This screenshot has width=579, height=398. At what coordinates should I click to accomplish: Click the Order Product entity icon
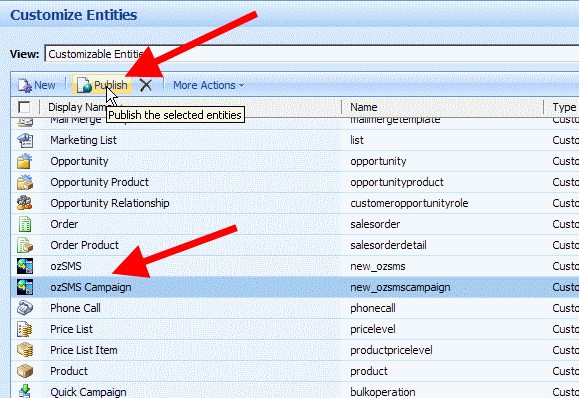point(25,245)
